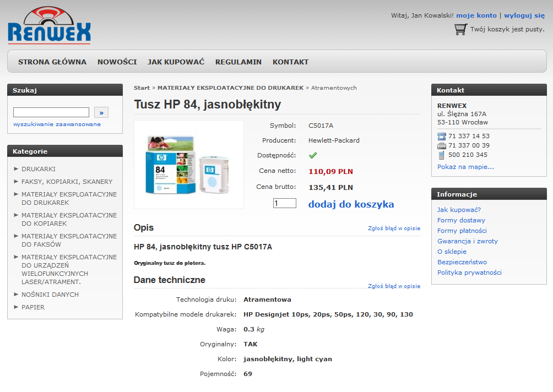
Task: Click the Twój koszyk jest pusty text
Action: [507, 29]
